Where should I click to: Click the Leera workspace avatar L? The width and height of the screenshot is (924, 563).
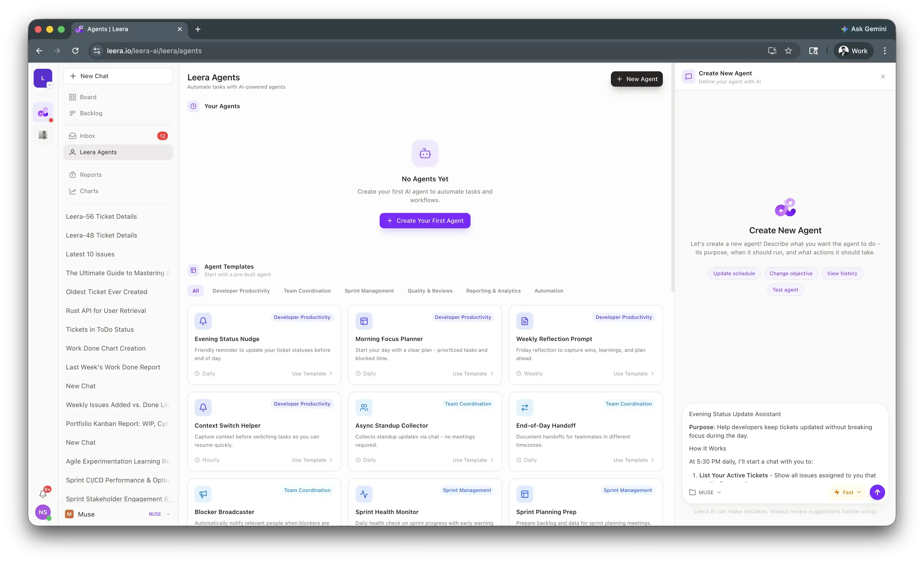(x=43, y=78)
